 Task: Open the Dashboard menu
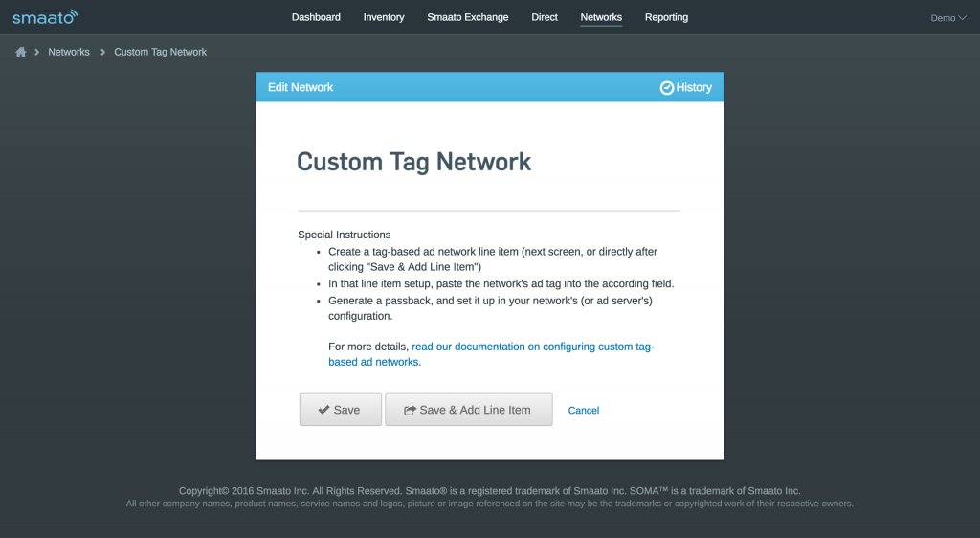coord(316,17)
